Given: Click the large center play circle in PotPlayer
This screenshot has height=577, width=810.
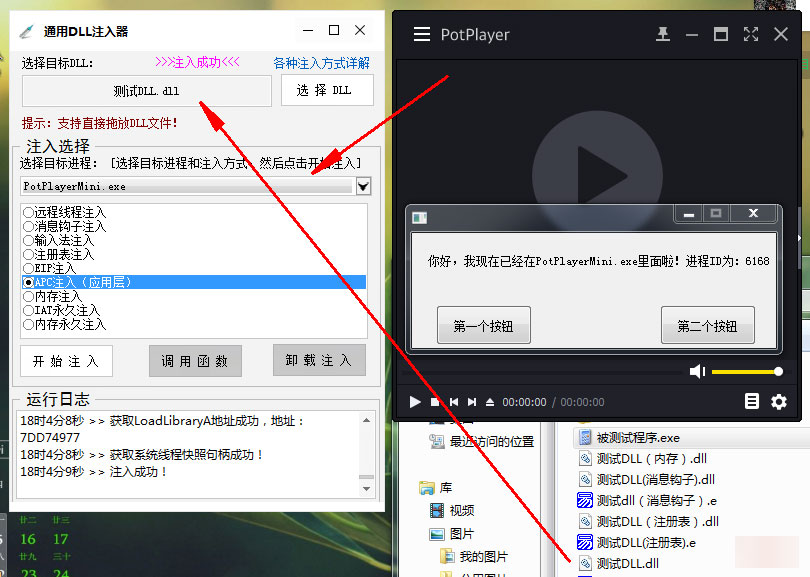Looking at the screenshot, I should [x=597, y=176].
